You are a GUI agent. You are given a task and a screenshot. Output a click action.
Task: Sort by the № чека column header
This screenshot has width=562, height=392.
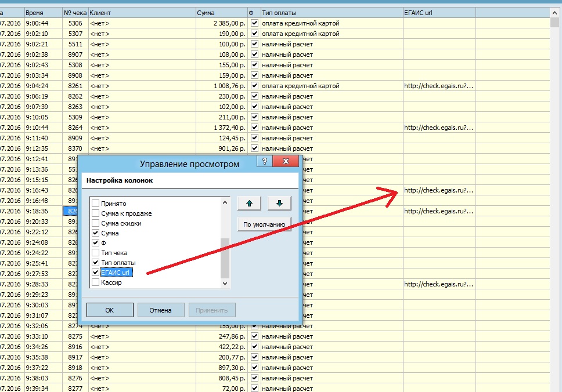click(75, 13)
